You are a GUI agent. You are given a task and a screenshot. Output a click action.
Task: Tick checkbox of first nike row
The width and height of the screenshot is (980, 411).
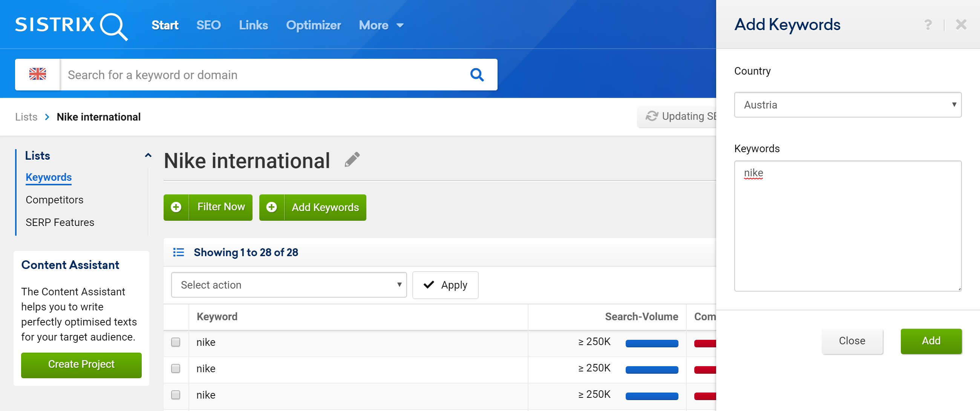click(x=176, y=342)
